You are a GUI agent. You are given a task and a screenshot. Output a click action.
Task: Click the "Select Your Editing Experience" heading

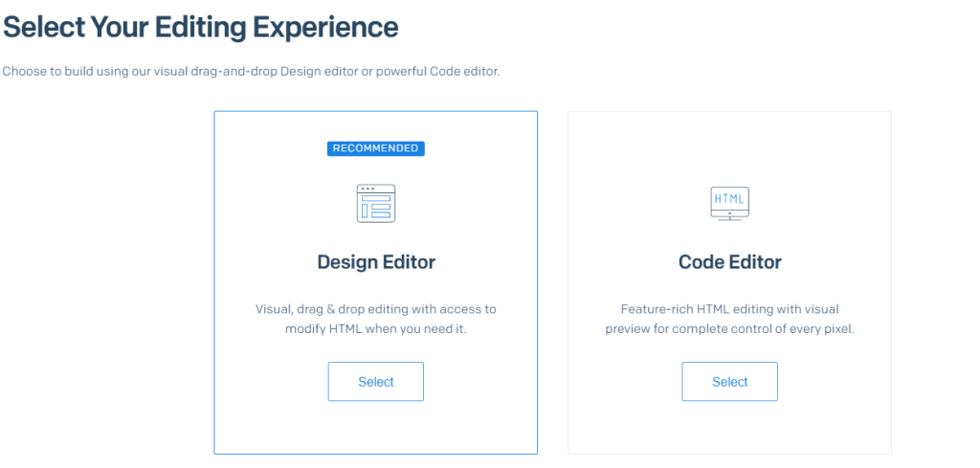click(200, 27)
